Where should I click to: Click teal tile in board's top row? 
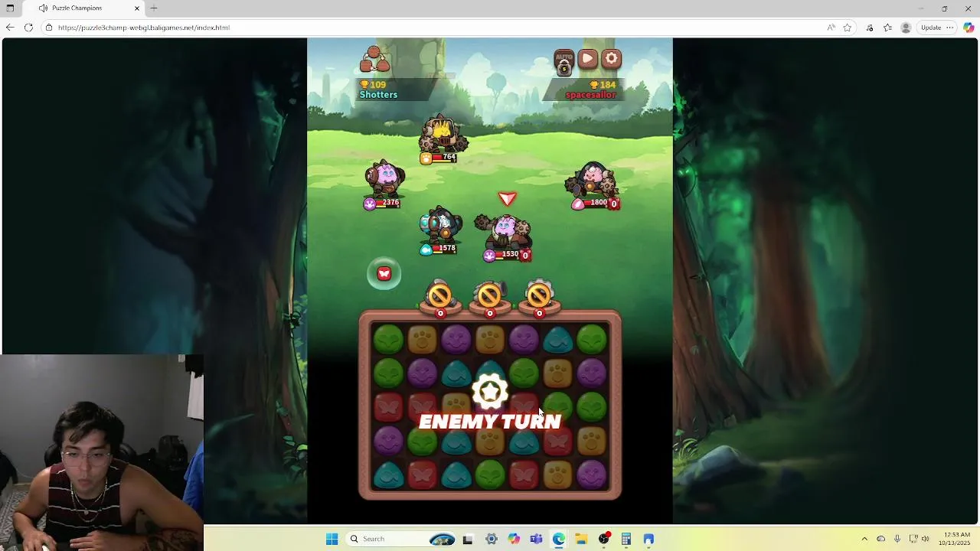[558, 339]
